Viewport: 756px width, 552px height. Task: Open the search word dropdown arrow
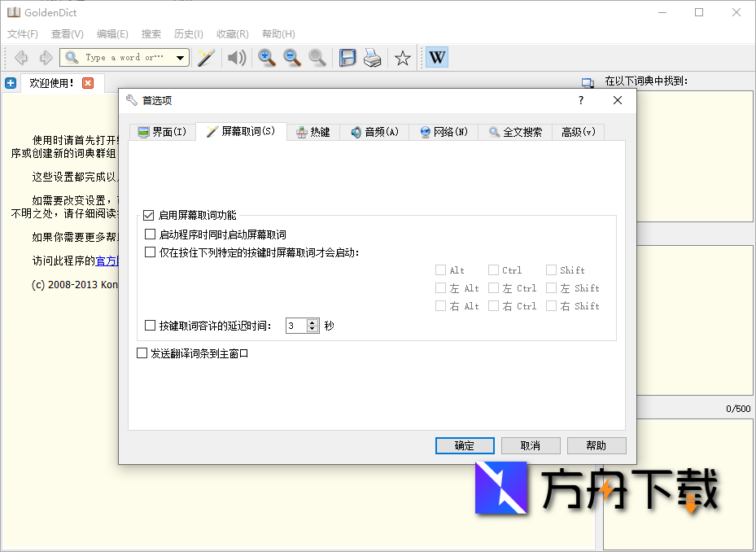pos(180,57)
